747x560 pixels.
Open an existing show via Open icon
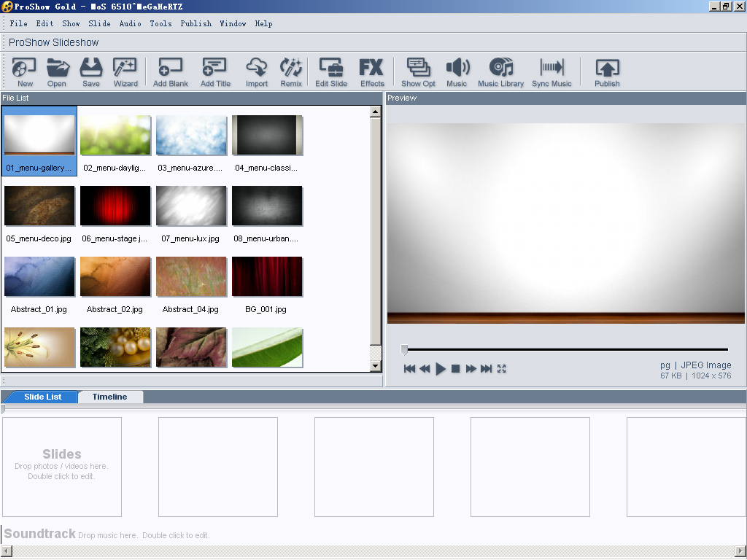[57, 72]
